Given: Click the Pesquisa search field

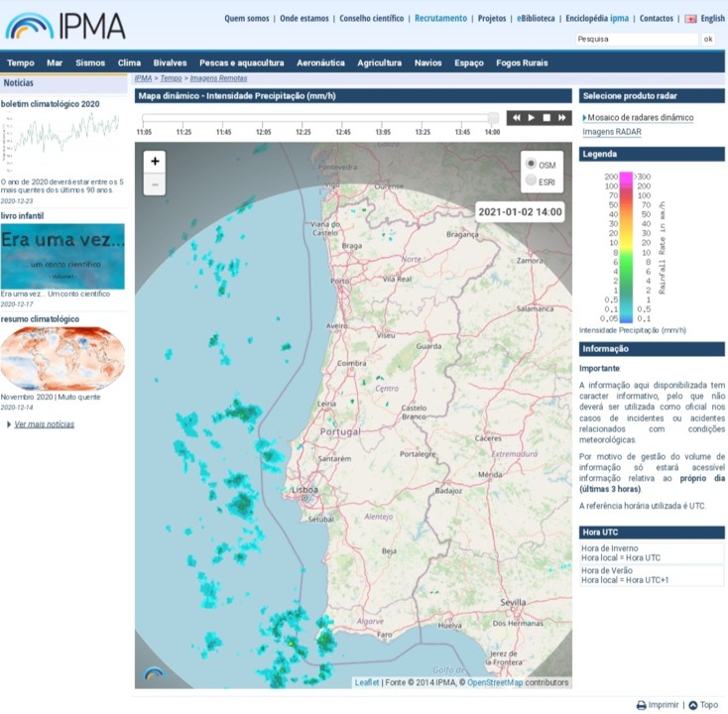Looking at the screenshot, I should pyautogui.click(x=637, y=40).
